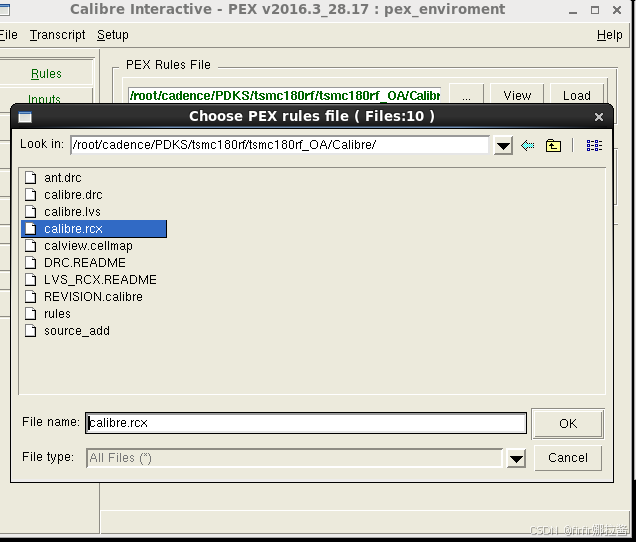
Task: Open the Transcript menu
Action: click(x=57, y=35)
